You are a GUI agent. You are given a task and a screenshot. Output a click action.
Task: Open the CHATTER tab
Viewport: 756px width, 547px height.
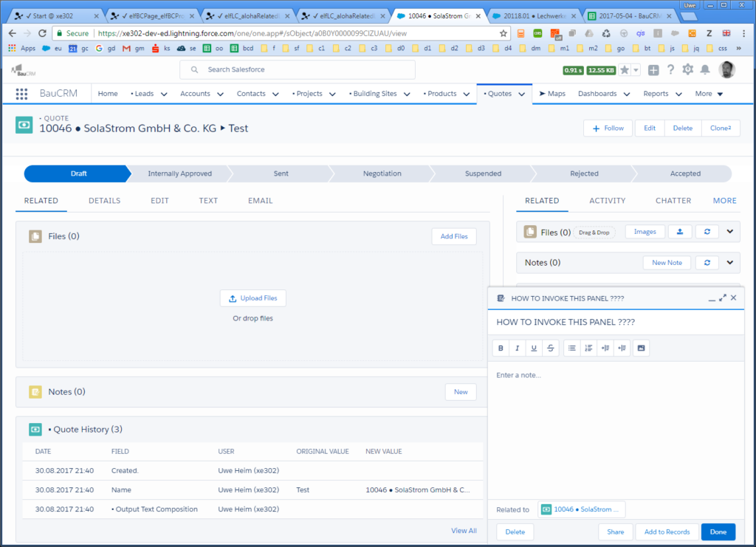tap(673, 201)
